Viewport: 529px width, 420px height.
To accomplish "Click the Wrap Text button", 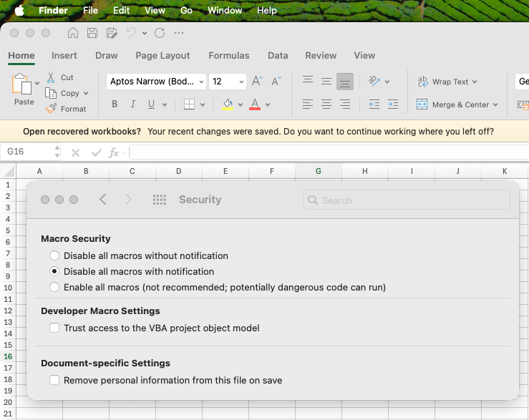I will tap(443, 82).
